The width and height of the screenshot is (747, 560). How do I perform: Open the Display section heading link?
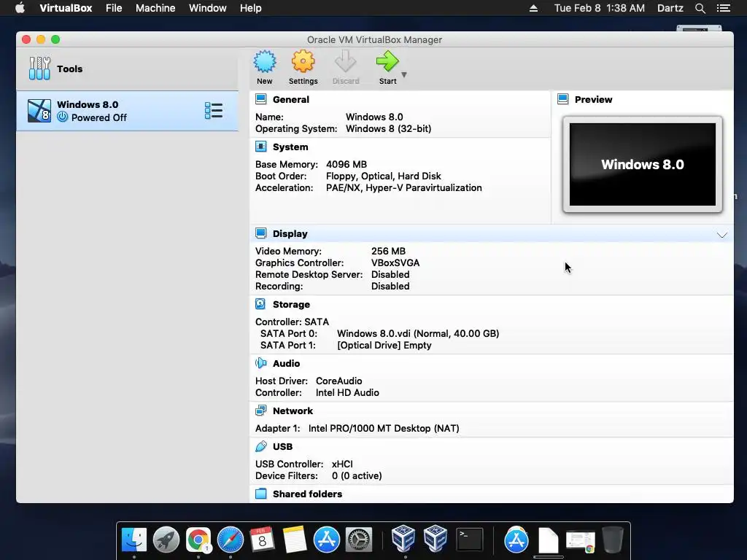(x=290, y=234)
